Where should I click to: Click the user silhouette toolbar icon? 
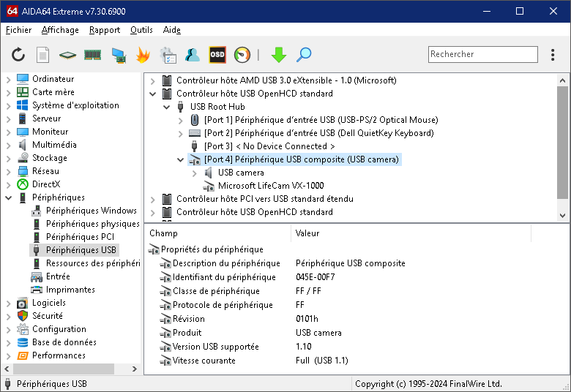(x=193, y=55)
